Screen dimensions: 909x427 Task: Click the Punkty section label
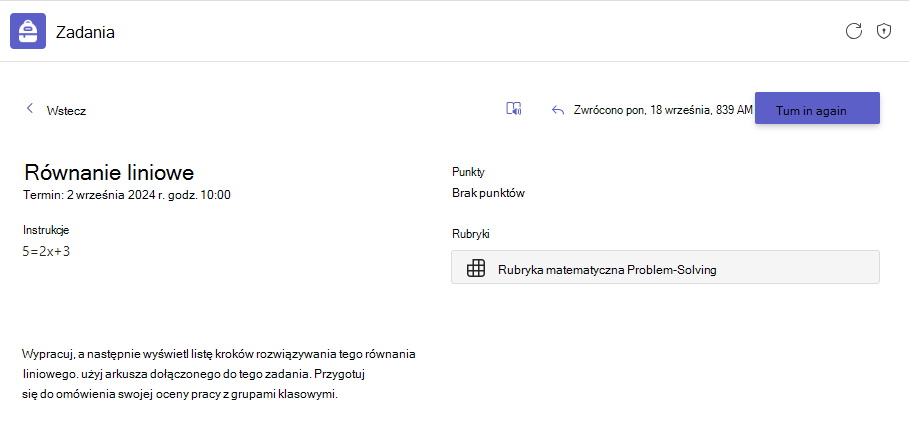468,172
